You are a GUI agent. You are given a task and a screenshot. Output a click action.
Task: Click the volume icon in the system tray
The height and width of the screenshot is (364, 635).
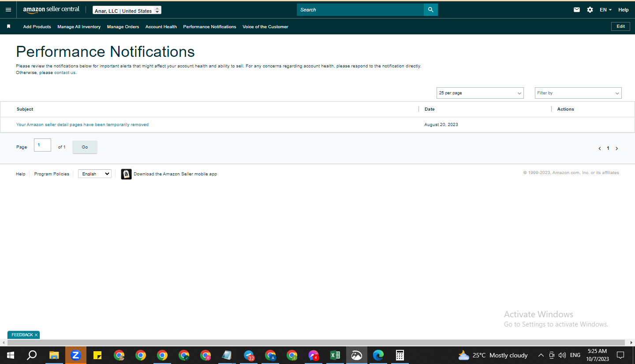[562, 355]
